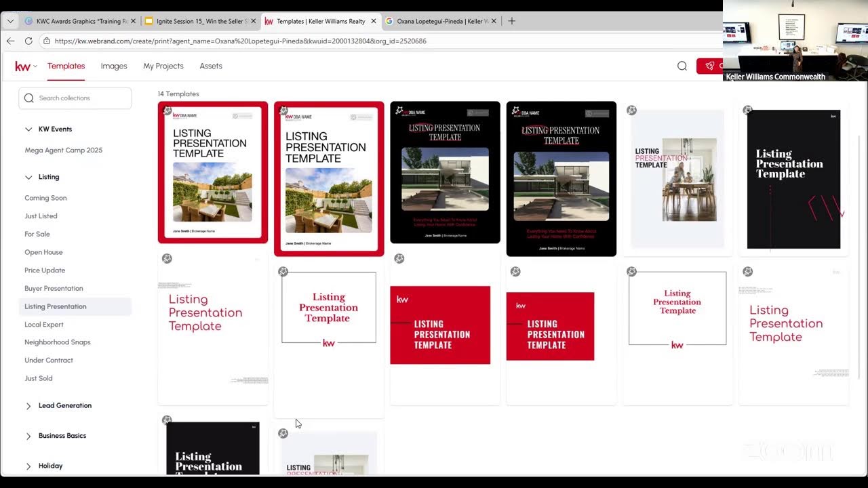Open a new browser tab

[x=512, y=21]
